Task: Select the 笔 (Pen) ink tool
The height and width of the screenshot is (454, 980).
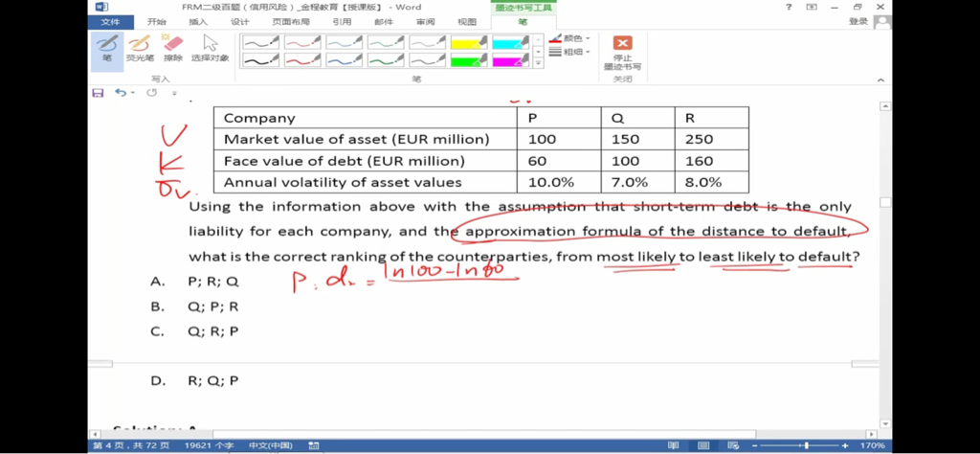Action: (106, 49)
